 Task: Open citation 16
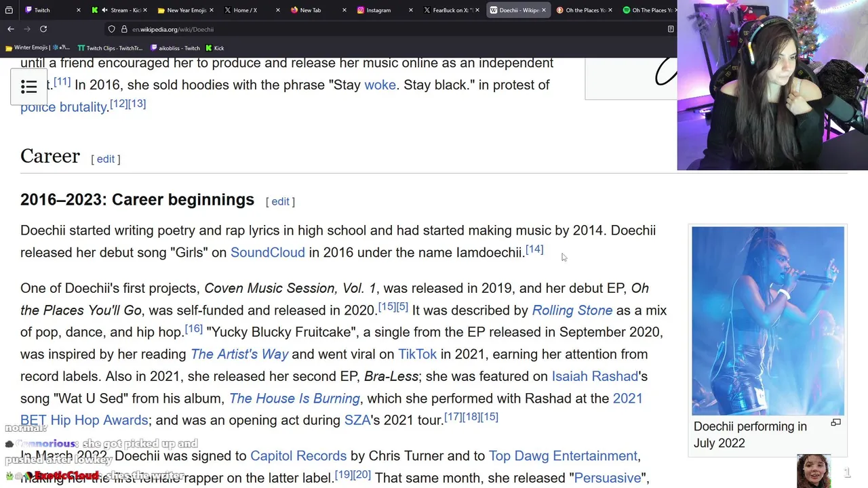[x=194, y=329]
